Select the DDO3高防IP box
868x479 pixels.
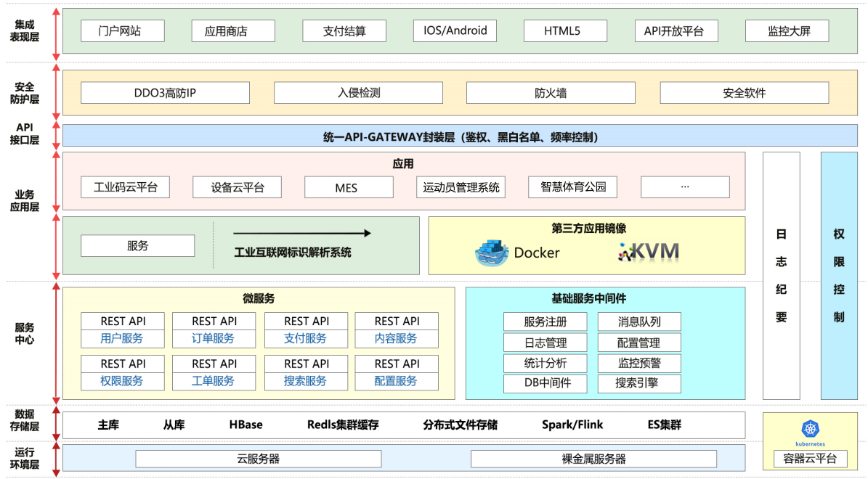pos(165,93)
